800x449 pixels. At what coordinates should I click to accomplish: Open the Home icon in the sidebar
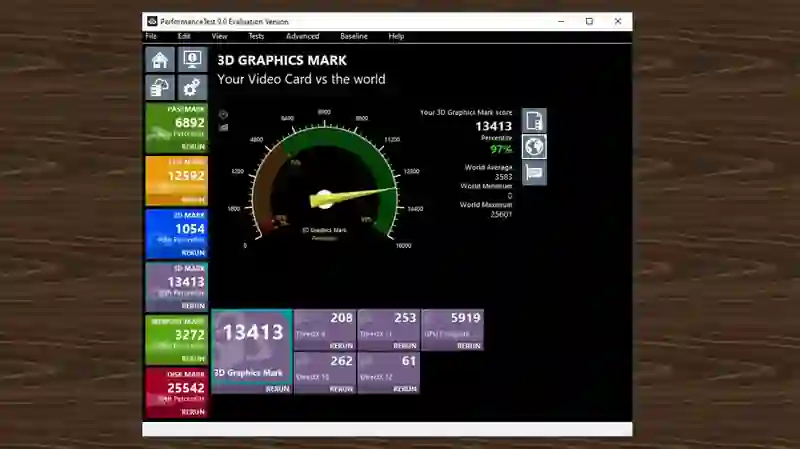[x=160, y=60]
